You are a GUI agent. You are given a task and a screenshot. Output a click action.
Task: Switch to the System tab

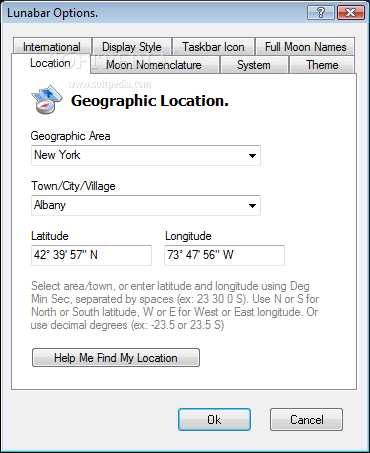tap(254, 65)
